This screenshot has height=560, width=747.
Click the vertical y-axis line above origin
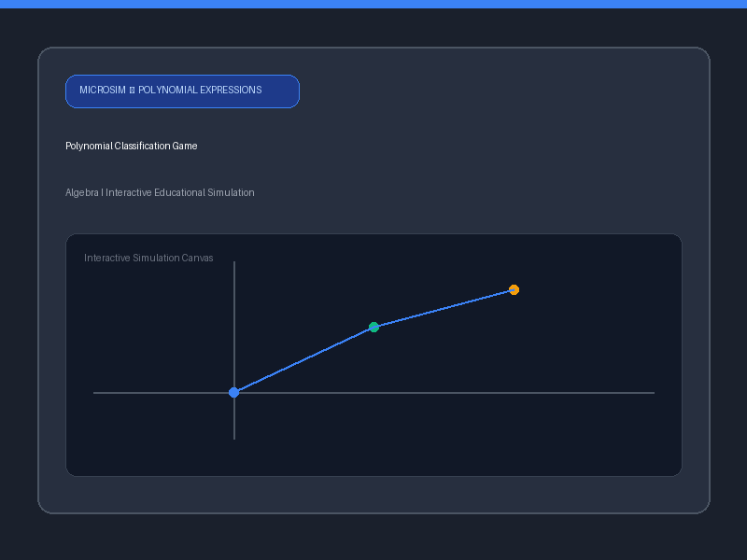(234, 324)
